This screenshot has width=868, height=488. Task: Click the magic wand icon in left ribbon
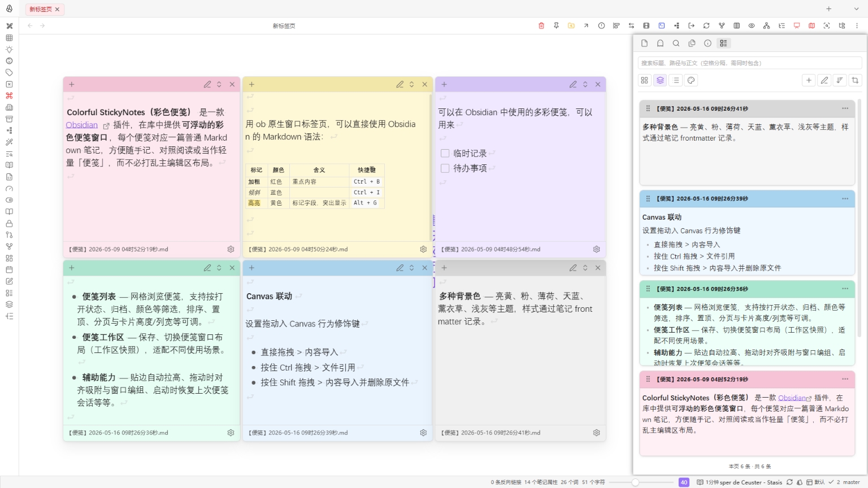point(9,142)
